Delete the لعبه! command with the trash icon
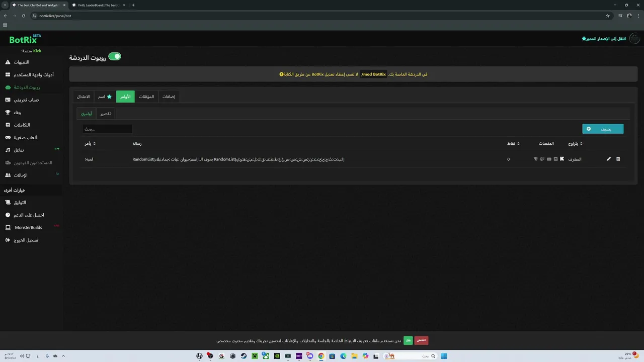 [618, 159]
